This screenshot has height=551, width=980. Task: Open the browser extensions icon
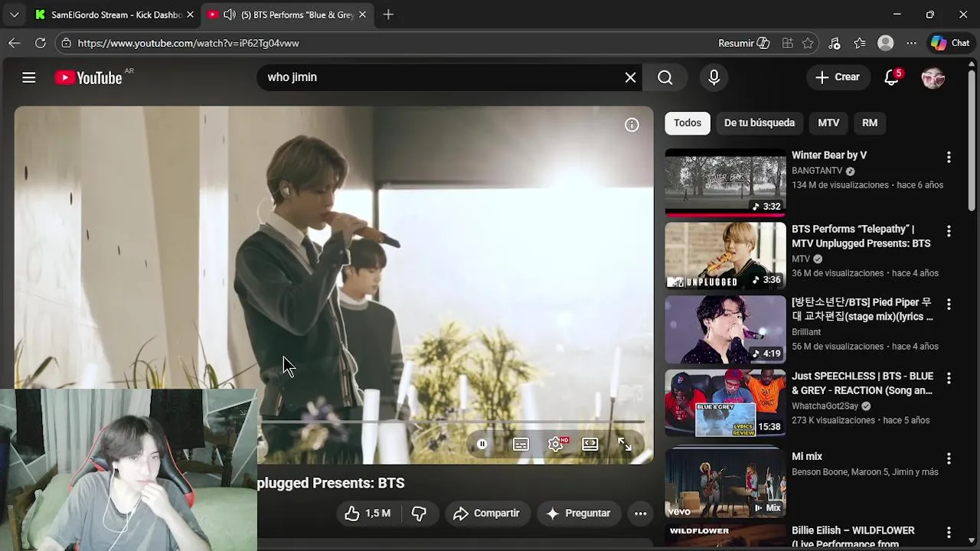tap(835, 44)
